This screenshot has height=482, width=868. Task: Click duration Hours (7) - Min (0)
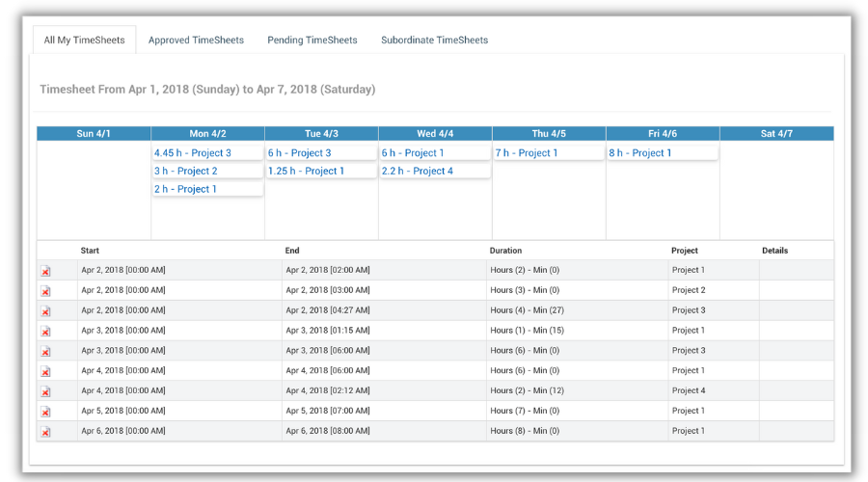click(x=525, y=411)
